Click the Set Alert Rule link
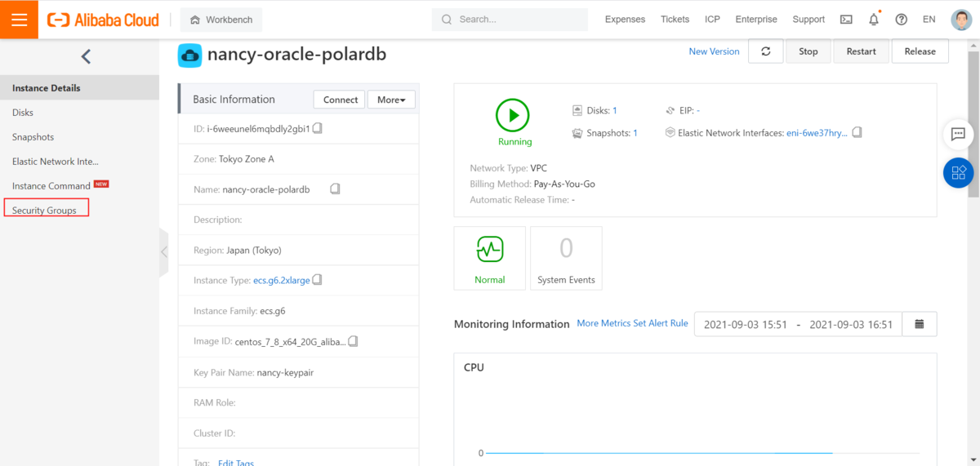This screenshot has height=466, width=980. click(x=661, y=323)
